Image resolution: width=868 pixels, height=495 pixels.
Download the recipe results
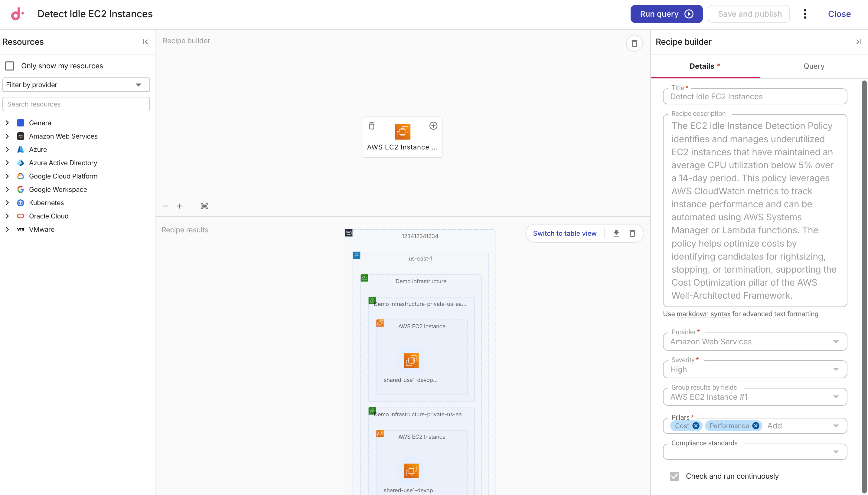tap(616, 233)
